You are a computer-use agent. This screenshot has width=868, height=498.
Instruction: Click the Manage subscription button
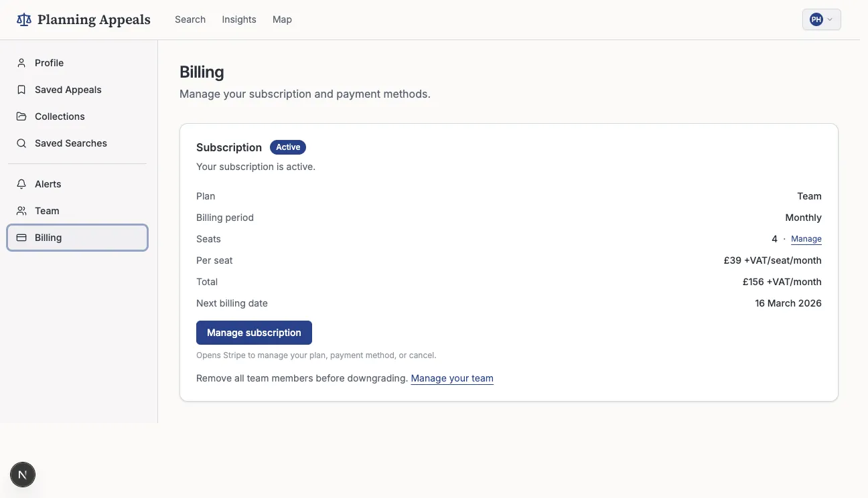[x=254, y=333]
